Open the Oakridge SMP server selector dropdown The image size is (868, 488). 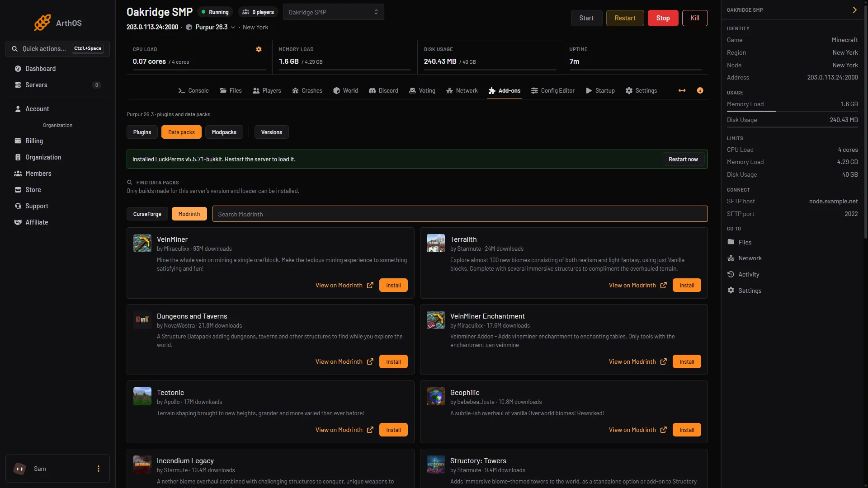click(x=334, y=12)
